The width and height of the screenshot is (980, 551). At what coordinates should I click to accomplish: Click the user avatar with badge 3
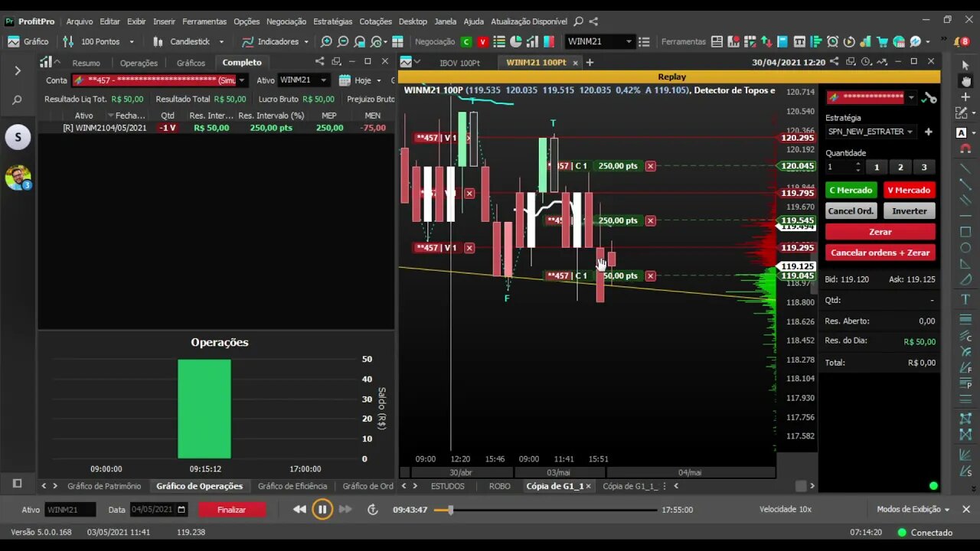click(18, 178)
